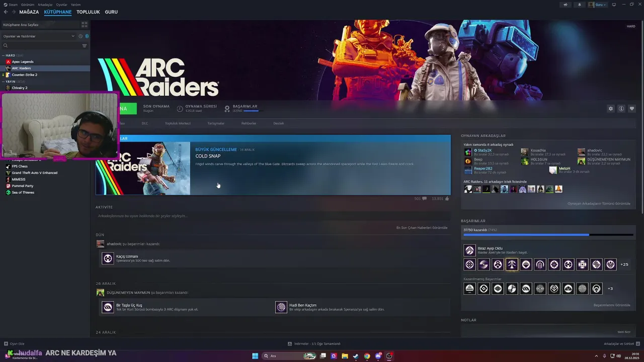Show +25 more earned achievements
The height and width of the screenshot is (362, 644).
point(624,264)
